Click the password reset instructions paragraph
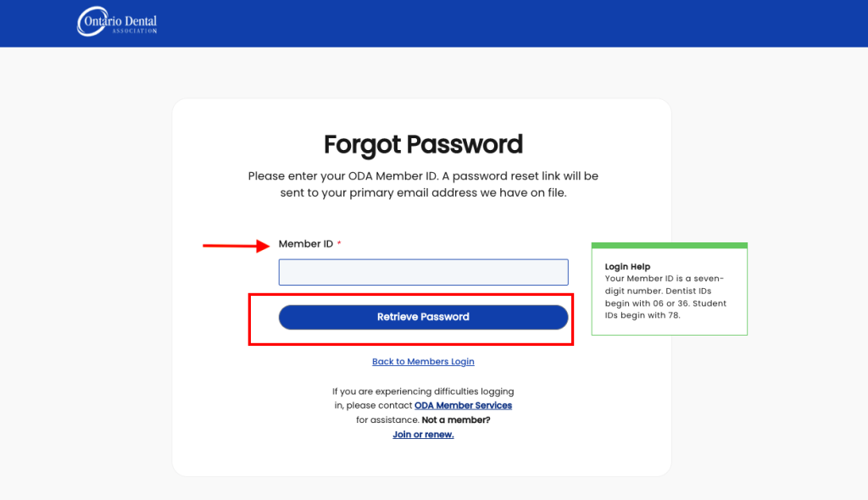This screenshot has height=500, width=868. (423, 185)
